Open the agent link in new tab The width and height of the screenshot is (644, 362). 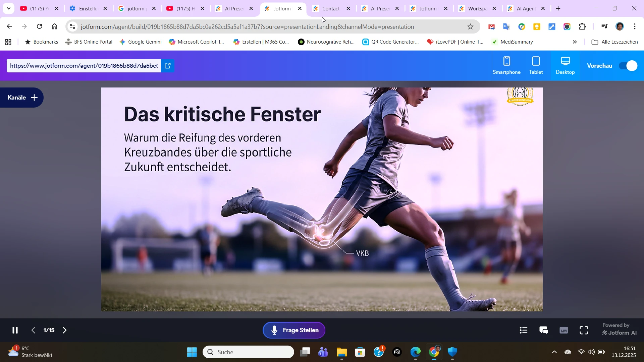[168, 66]
